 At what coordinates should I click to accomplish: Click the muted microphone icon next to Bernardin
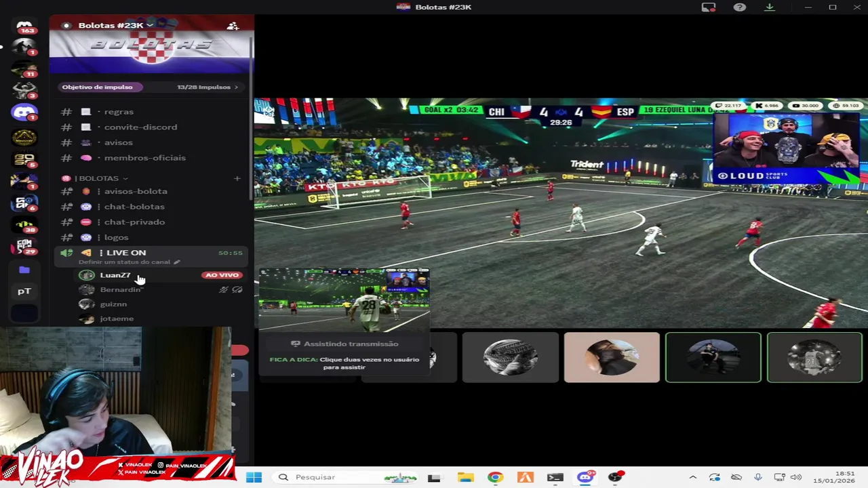223,289
